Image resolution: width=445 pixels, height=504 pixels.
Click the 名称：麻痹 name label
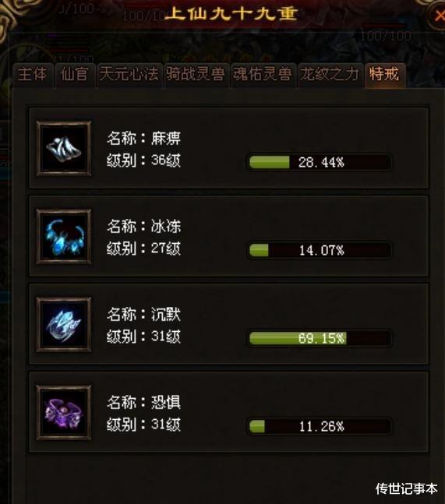pyautogui.click(x=143, y=139)
